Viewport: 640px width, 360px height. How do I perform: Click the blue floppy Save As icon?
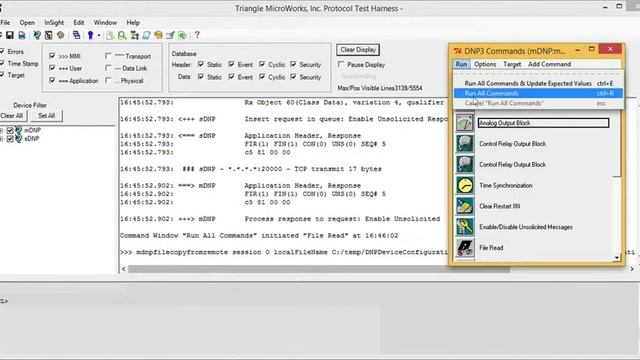click(22, 36)
